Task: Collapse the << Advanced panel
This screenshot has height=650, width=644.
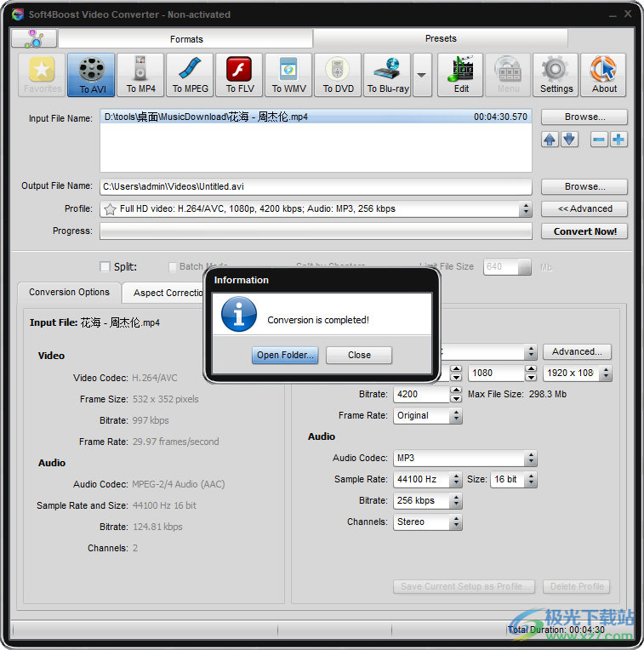Action: tap(584, 209)
